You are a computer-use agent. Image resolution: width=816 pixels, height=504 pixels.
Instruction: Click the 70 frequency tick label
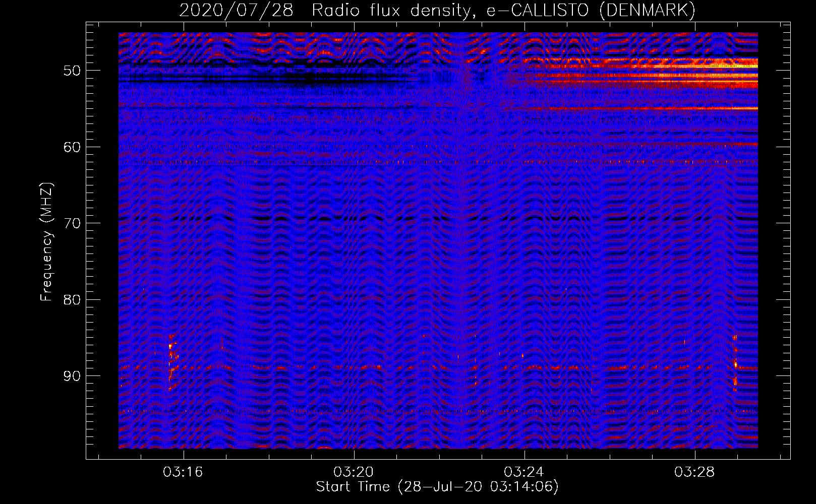tap(72, 223)
